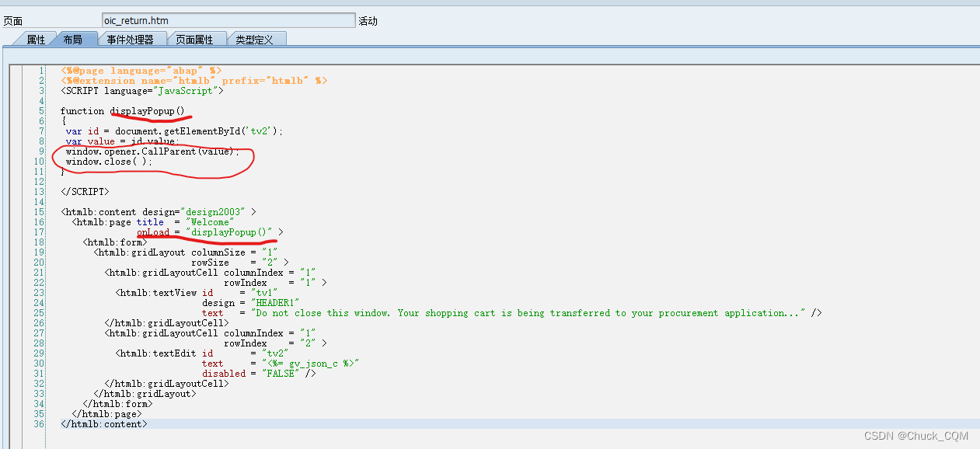Click the window.opener.CallParent(value) line
The height and width of the screenshot is (449, 980).
[153, 151]
